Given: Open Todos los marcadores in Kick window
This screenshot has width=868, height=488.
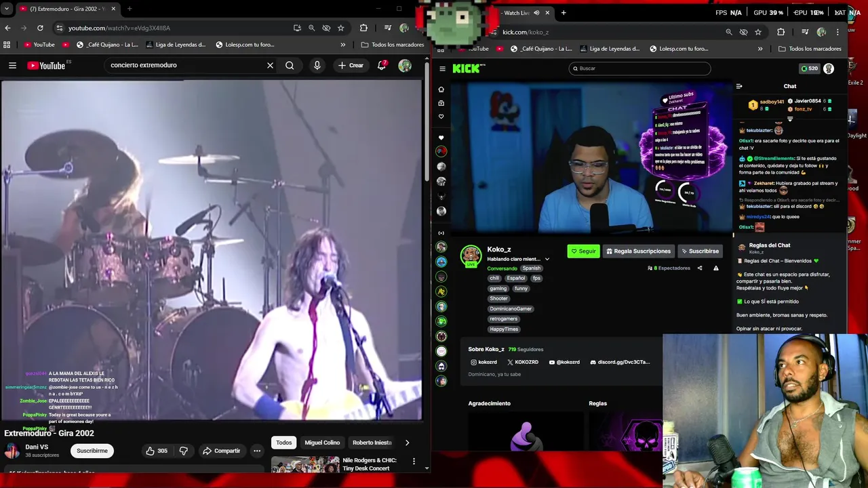Looking at the screenshot, I should coord(810,49).
